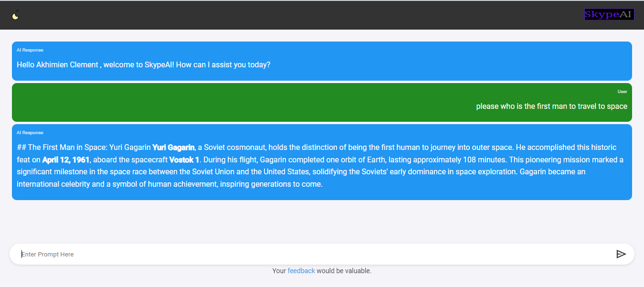Open the feedback link

click(x=301, y=271)
